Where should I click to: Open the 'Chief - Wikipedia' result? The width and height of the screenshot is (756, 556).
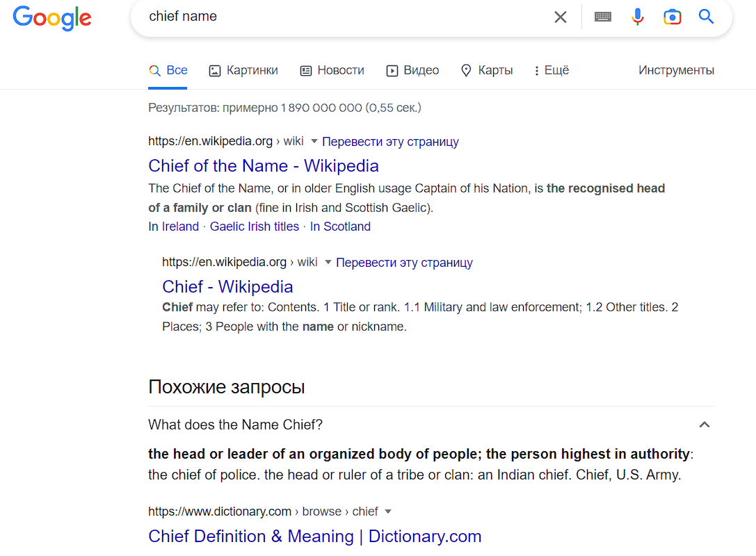tap(227, 287)
